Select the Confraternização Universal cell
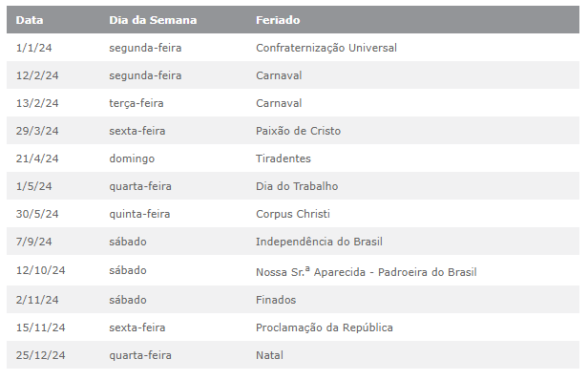This screenshot has width=588, height=380. (x=326, y=48)
